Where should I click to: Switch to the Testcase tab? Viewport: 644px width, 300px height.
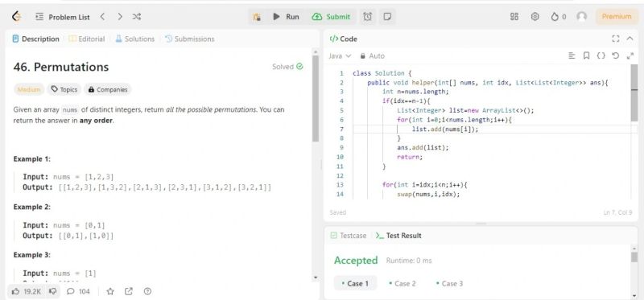click(349, 236)
